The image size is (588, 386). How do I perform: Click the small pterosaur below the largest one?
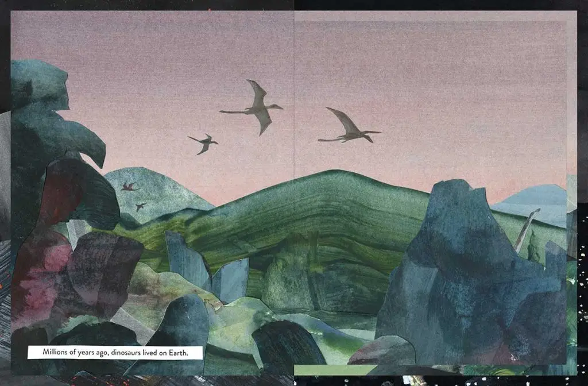203,142
